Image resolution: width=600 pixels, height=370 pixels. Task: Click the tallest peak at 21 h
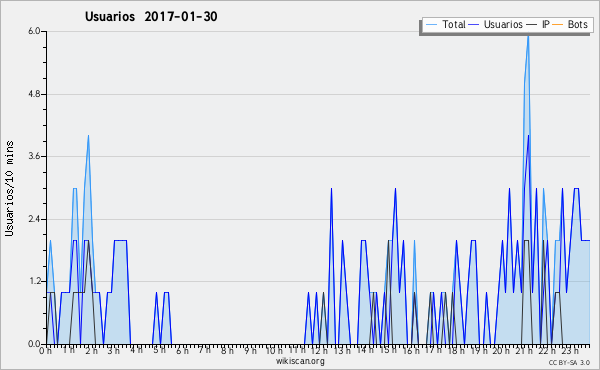(528, 36)
